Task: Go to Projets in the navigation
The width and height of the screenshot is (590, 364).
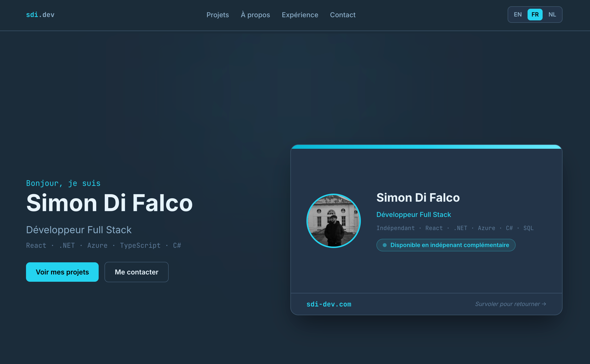Action: pos(217,15)
